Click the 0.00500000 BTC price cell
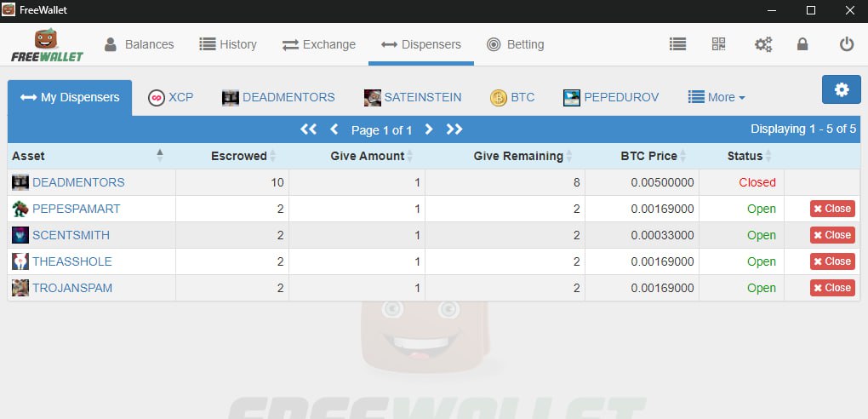Image resolution: width=868 pixels, height=419 pixels. tap(663, 182)
